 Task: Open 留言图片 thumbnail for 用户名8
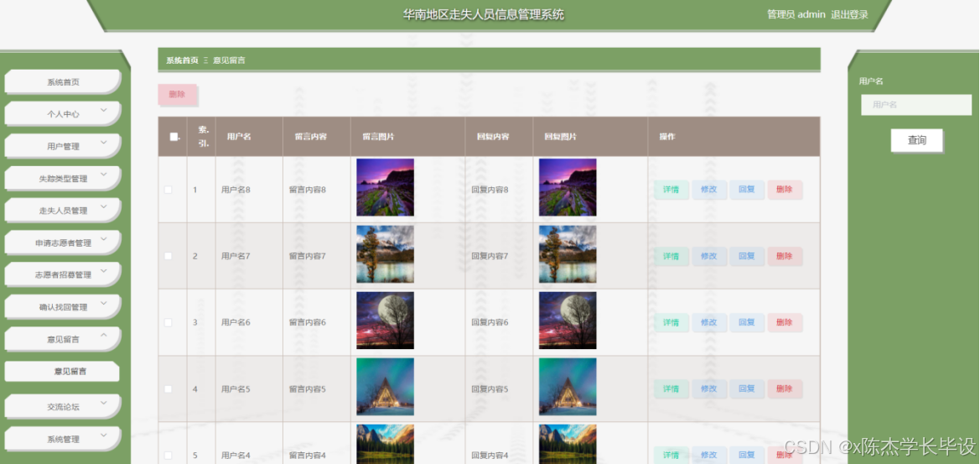(x=385, y=187)
